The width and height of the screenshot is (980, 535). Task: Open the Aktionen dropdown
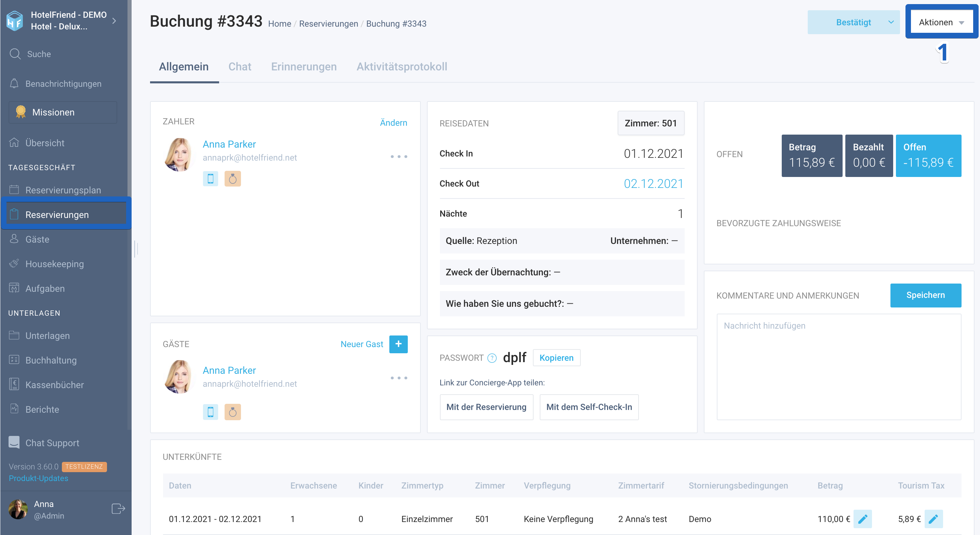[x=942, y=23]
